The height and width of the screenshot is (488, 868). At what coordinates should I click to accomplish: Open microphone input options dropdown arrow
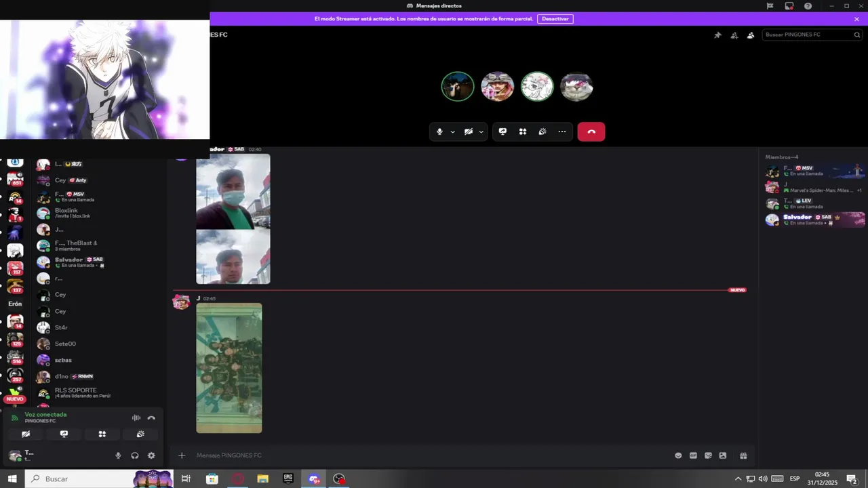452,132
